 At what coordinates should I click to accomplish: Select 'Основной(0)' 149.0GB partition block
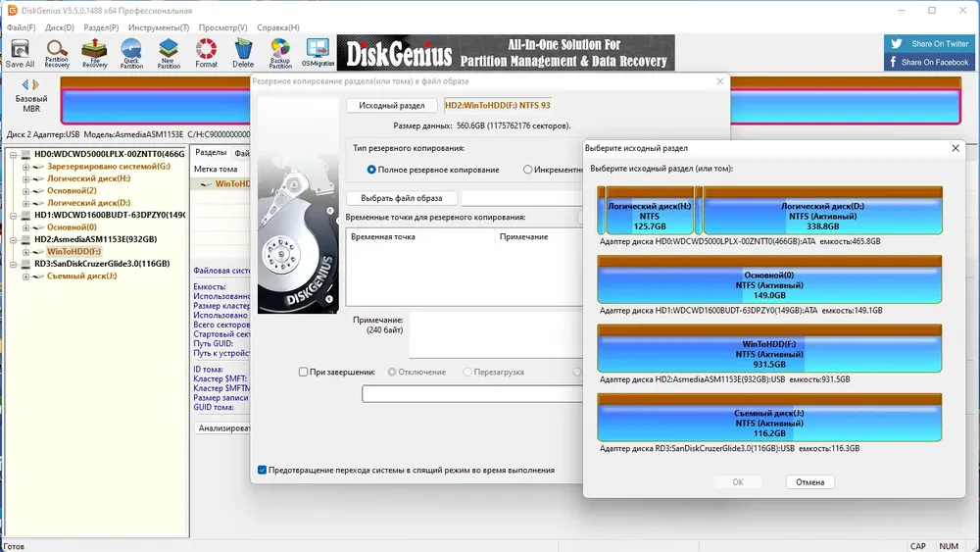point(769,279)
